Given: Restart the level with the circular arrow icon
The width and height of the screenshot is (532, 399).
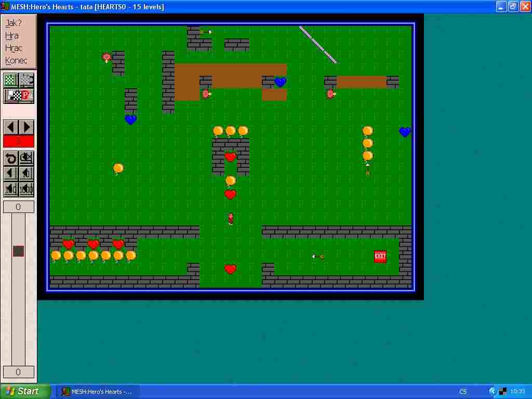Looking at the screenshot, I should coord(10,158).
